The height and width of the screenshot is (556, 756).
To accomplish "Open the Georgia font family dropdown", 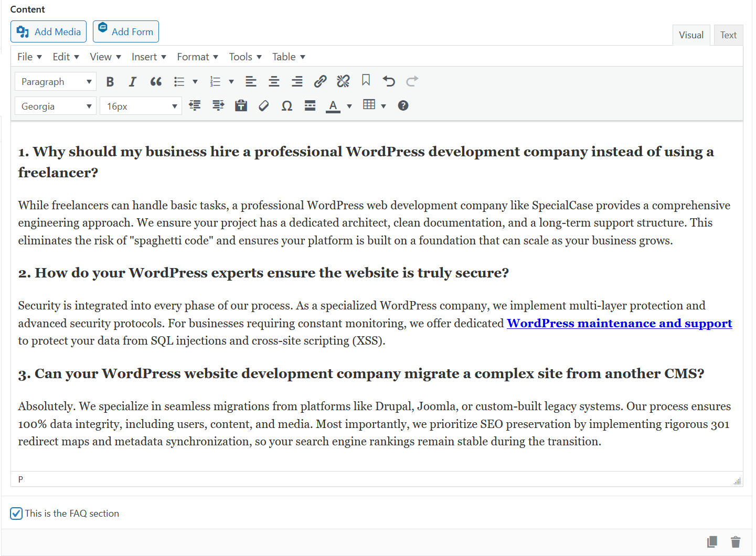I will coord(55,105).
